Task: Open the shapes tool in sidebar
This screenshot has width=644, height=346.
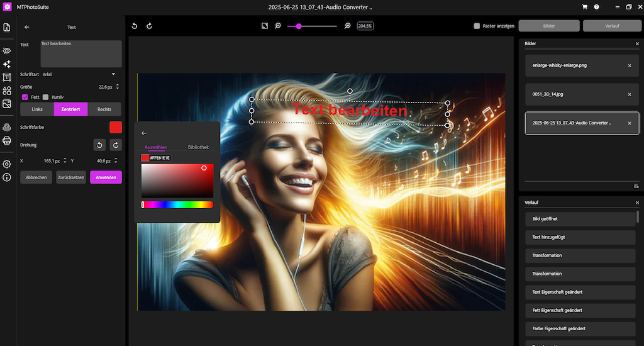Action: pyautogui.click(x=7, y=91)
